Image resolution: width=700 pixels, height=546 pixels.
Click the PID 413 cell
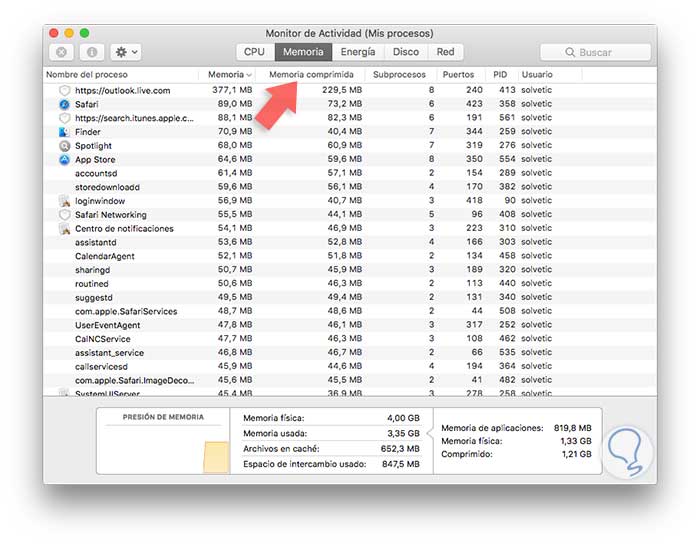coord(507,90)
